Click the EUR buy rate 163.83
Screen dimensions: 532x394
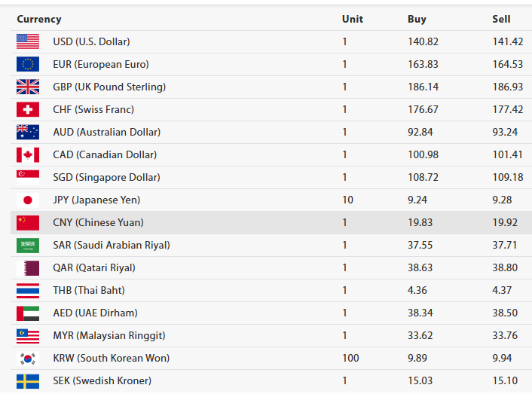tap(423, 65)
